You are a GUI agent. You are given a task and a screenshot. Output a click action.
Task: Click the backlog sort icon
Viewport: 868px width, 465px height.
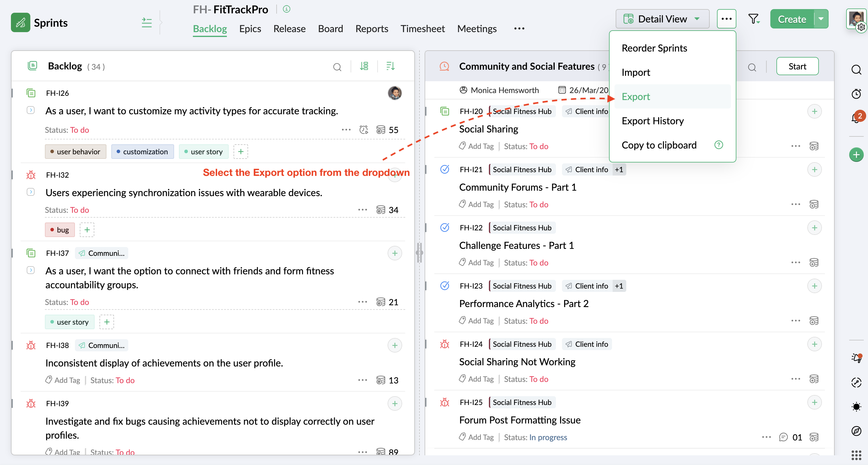point(390,66)
